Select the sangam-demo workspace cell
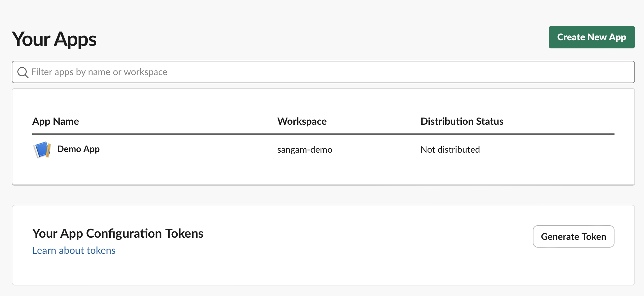 point(305,150)
